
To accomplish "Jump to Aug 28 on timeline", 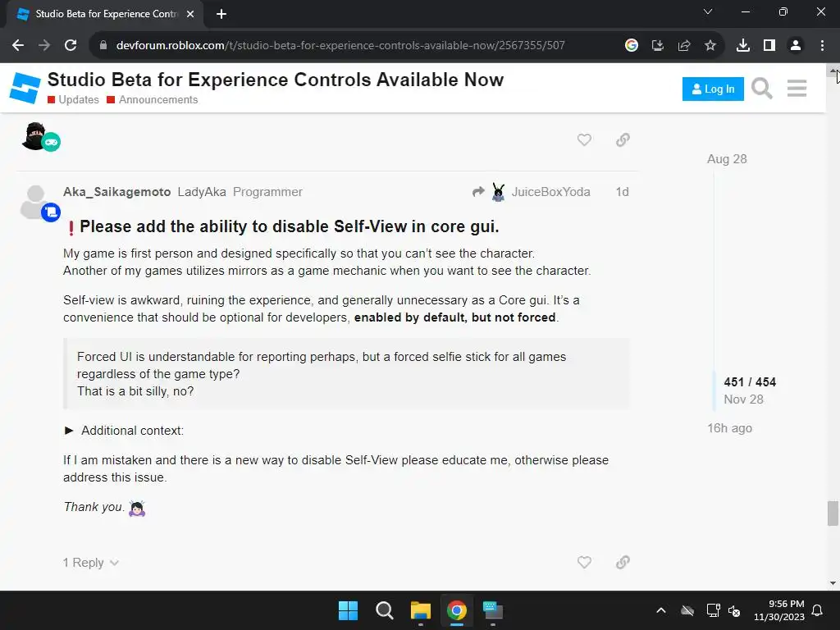I will coord(727,159).
